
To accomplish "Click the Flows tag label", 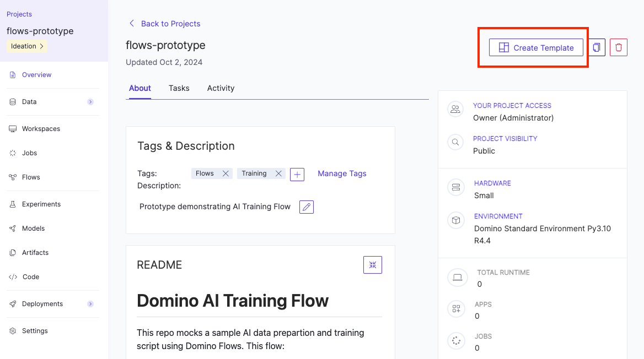I will click(205, 173).
